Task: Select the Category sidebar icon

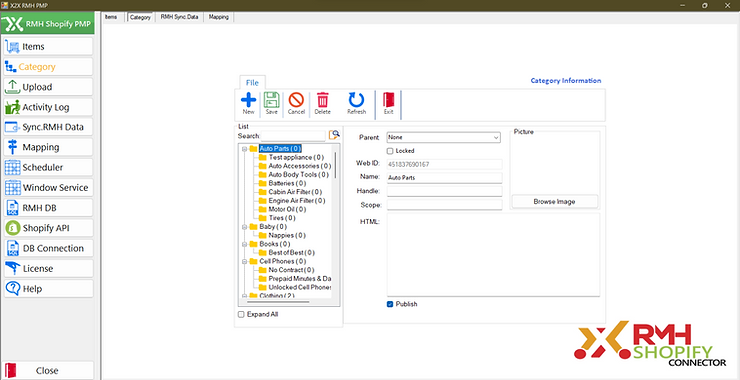Action: 11,67
